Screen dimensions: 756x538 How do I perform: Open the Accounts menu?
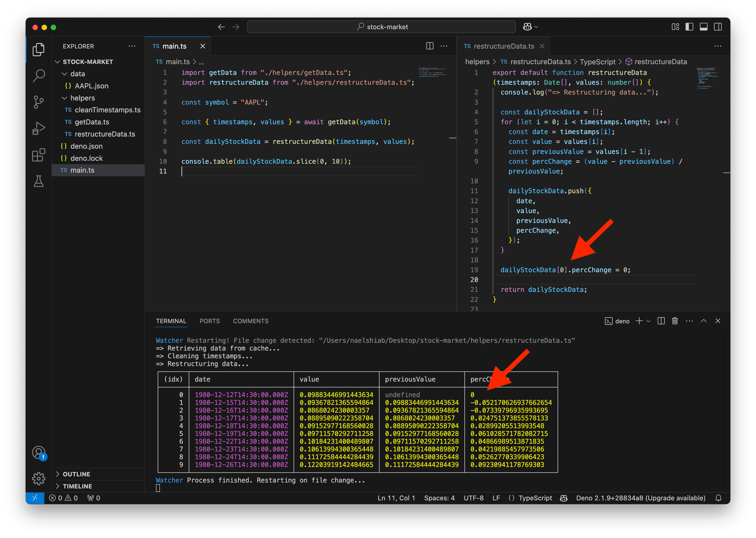click(38, 453)
